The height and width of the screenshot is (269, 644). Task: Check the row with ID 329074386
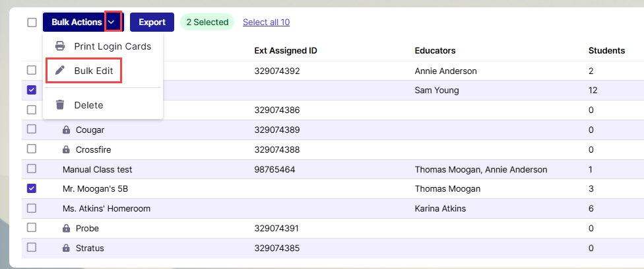point(32,110)
